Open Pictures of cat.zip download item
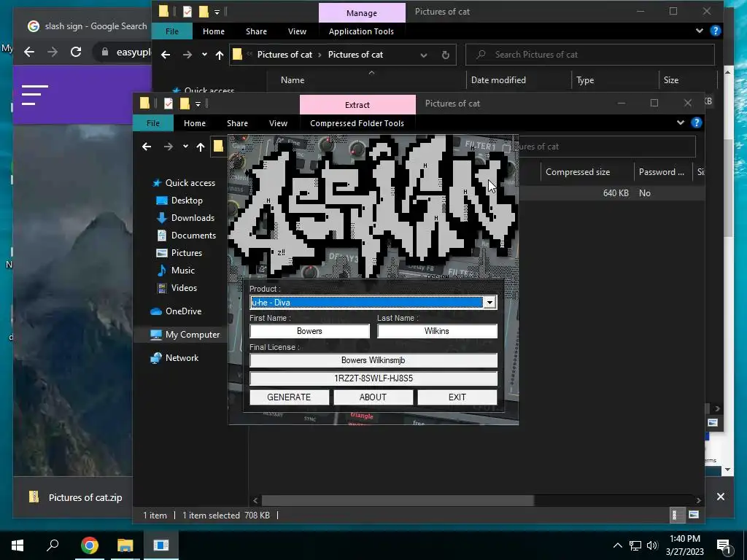The width and height of the screenshot is (747, 560). click(76, 497)
